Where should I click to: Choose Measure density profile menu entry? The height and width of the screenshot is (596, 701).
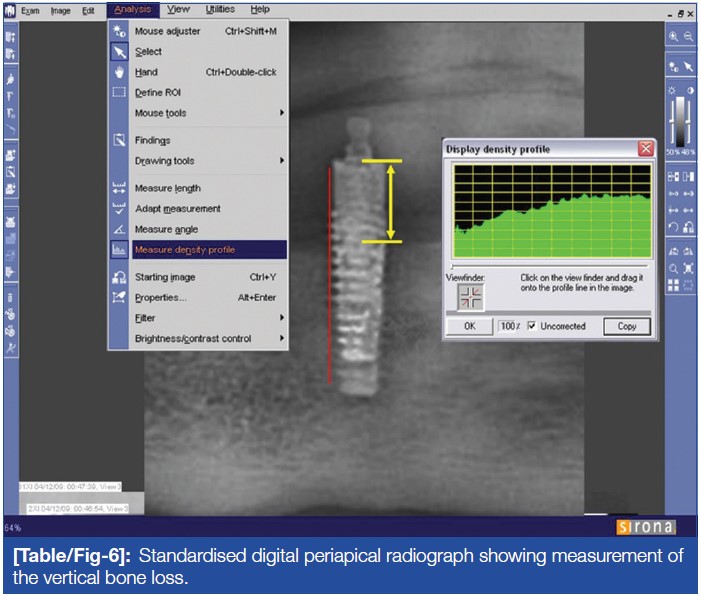pyautogui.click(x=185, y=249)
